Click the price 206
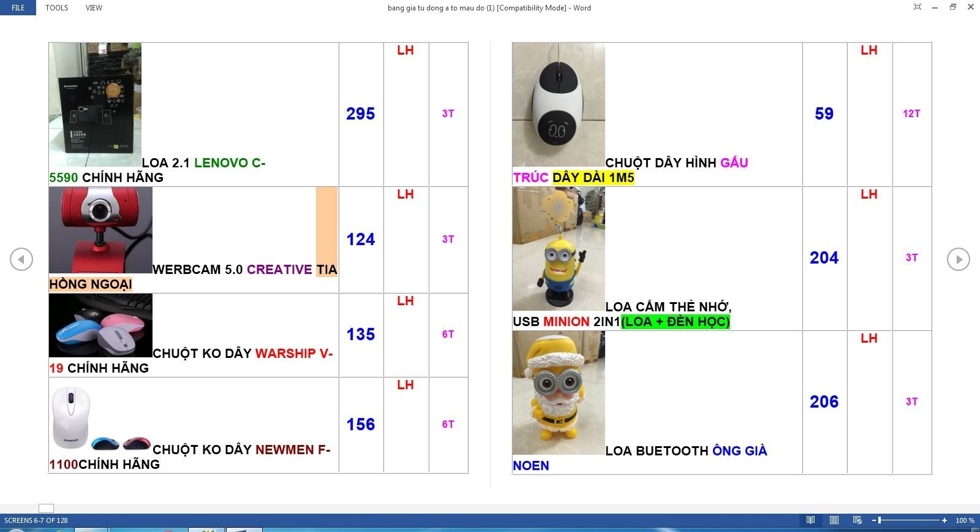The height and width of the screenshot is (532, 980). tap(824, 402)
